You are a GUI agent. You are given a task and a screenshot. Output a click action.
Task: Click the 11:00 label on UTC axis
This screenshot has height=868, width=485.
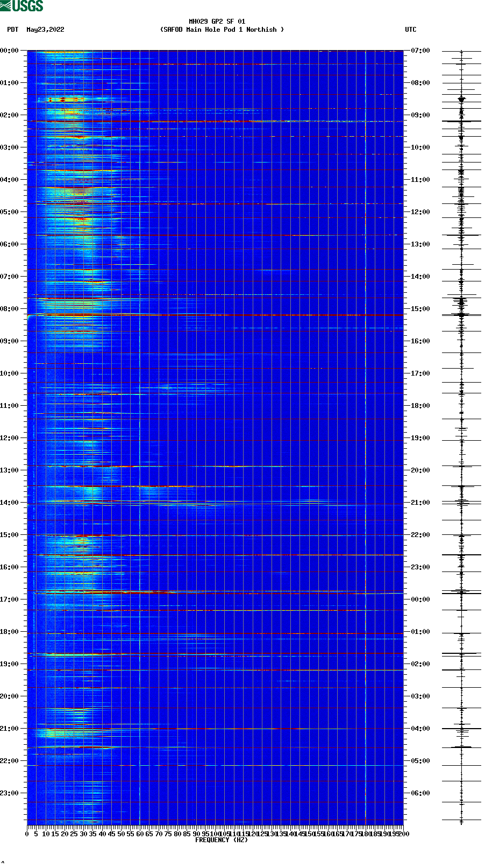click(420, 180)
